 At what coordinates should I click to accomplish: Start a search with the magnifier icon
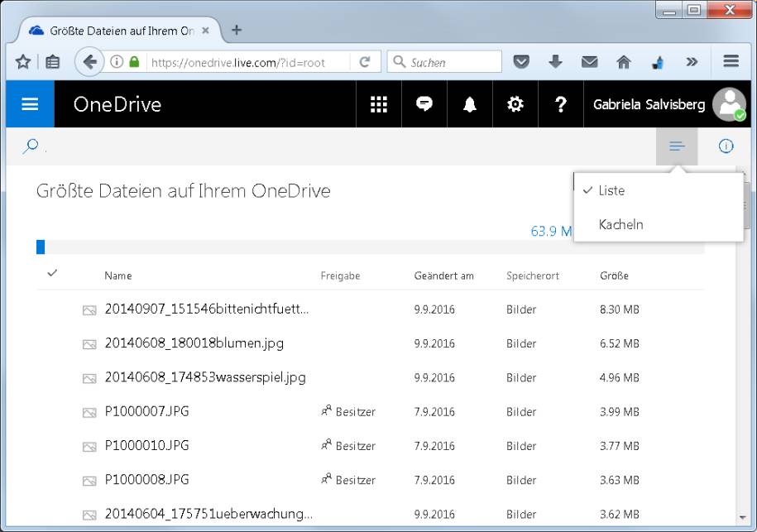(30, 146)
